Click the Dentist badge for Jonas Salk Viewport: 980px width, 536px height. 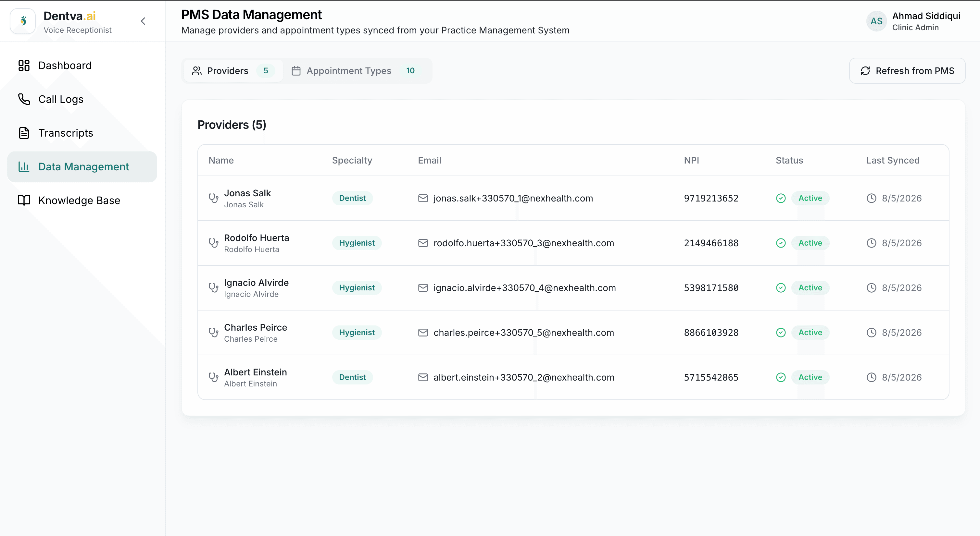pyautogui.click(x=352, y=198)
